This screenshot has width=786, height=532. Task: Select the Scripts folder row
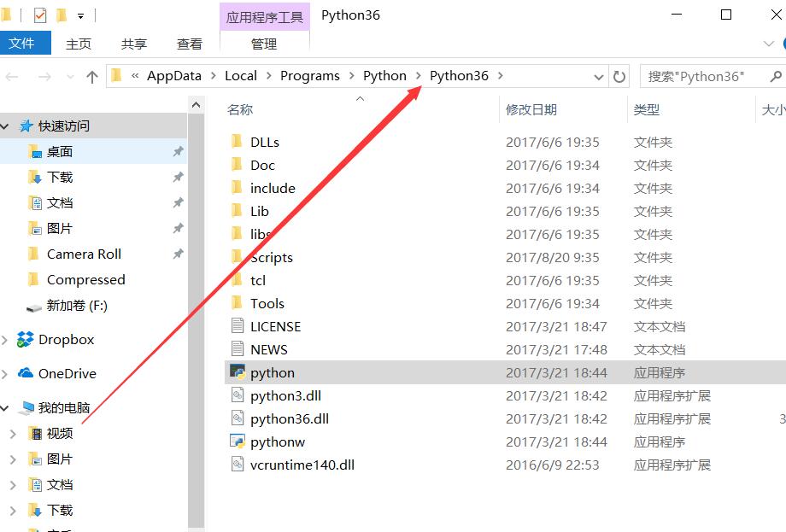point(505,257)
